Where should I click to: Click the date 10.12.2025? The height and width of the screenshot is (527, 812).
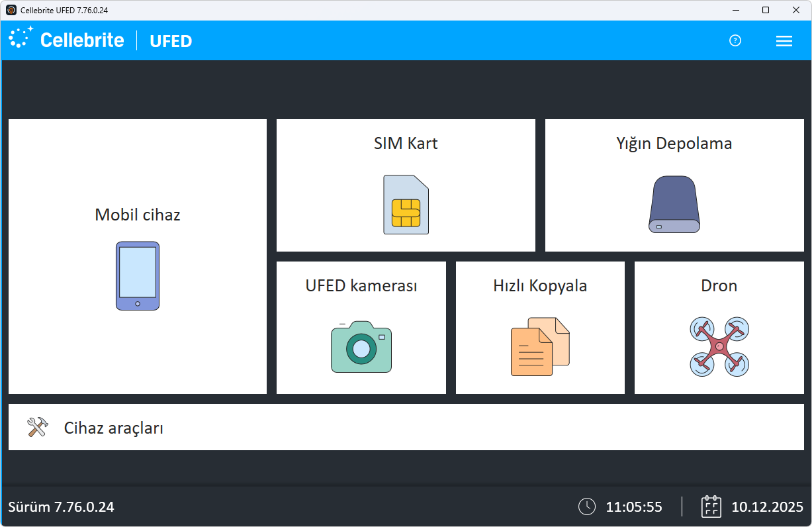coord(767,507)
